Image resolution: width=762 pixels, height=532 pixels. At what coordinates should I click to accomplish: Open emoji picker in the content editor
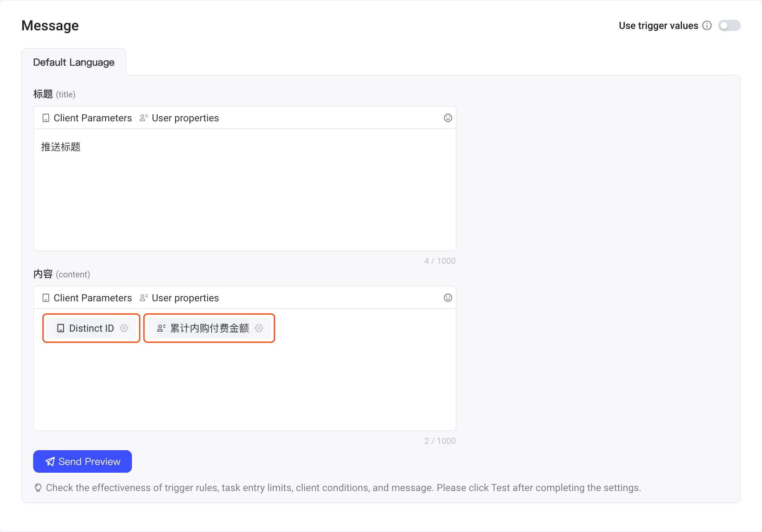point(448,298)
